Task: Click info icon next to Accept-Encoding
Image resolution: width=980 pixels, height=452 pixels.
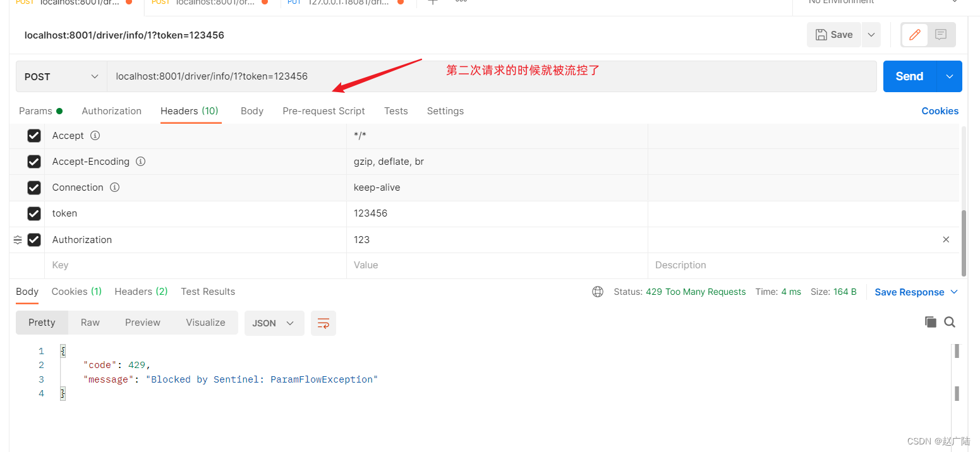Action: (x=141, y=162)
